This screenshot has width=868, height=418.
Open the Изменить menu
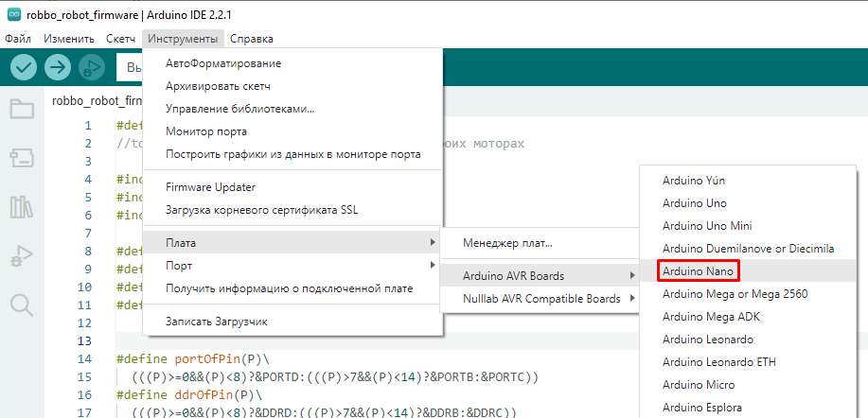pyautogui.click(x=69, y=39)
